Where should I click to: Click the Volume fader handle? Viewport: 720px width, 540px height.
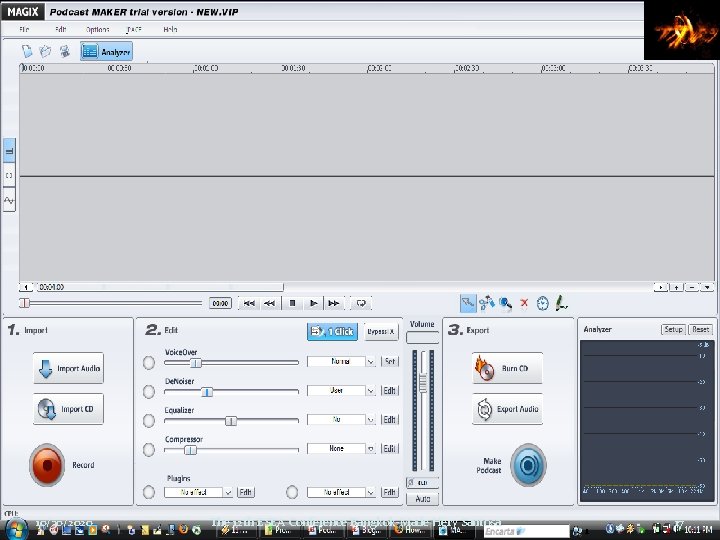(423, 382)
